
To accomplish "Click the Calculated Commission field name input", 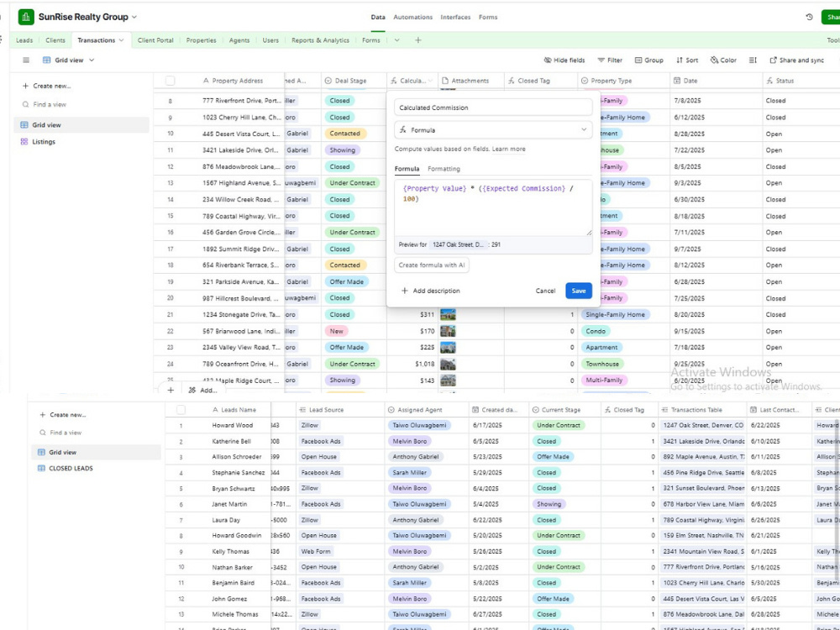I will 493,108.
